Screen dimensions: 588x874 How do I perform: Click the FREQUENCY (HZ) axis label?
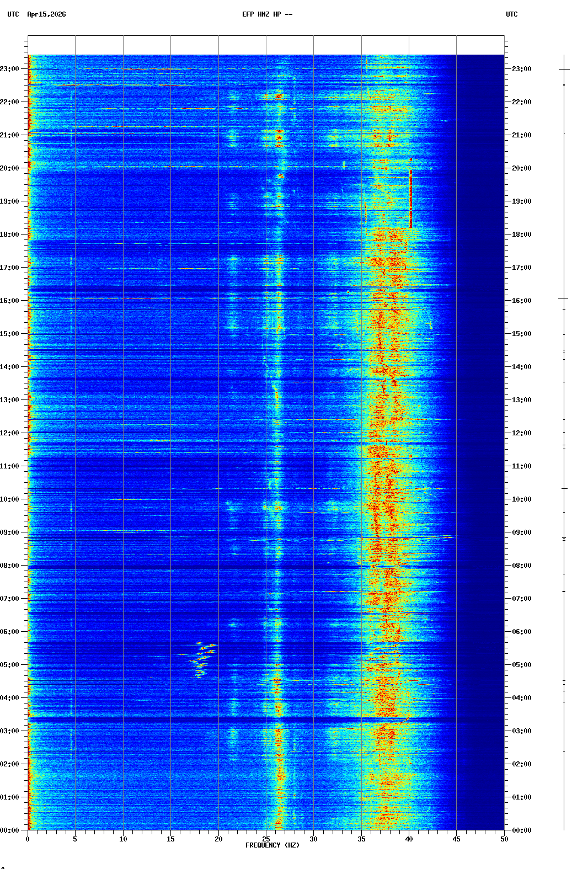272,845
